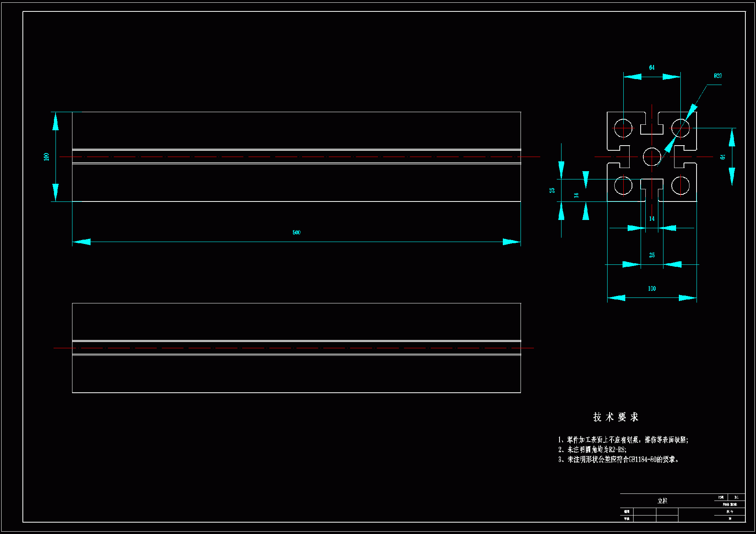
Task: Select the 100 height dimension on left
Action: [x=46, y=157]
